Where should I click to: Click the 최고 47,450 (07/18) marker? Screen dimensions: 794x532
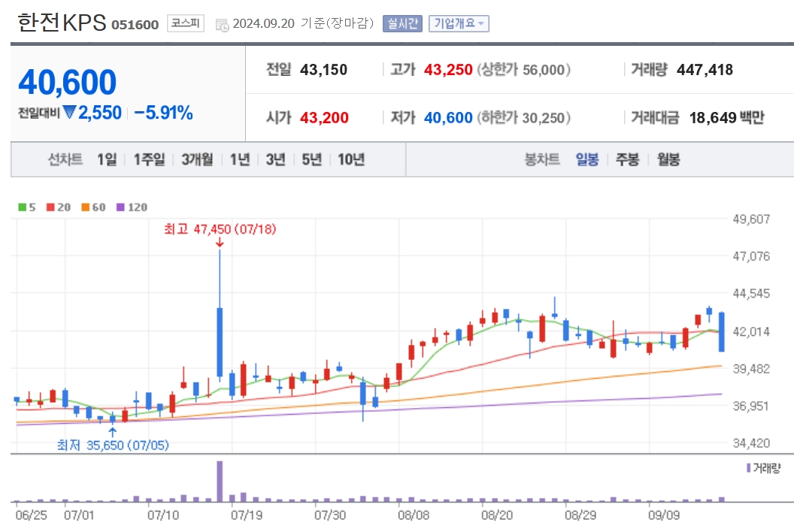pos(220,229)
